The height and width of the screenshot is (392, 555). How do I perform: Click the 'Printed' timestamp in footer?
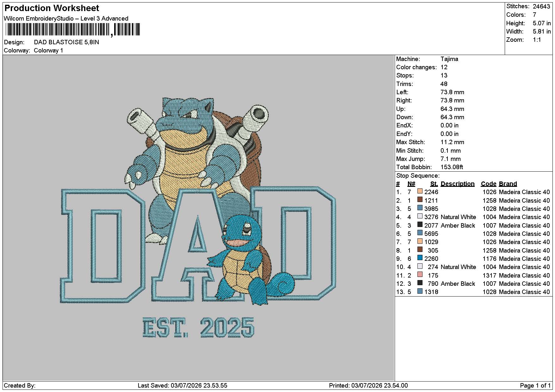(x=368, y=385)
